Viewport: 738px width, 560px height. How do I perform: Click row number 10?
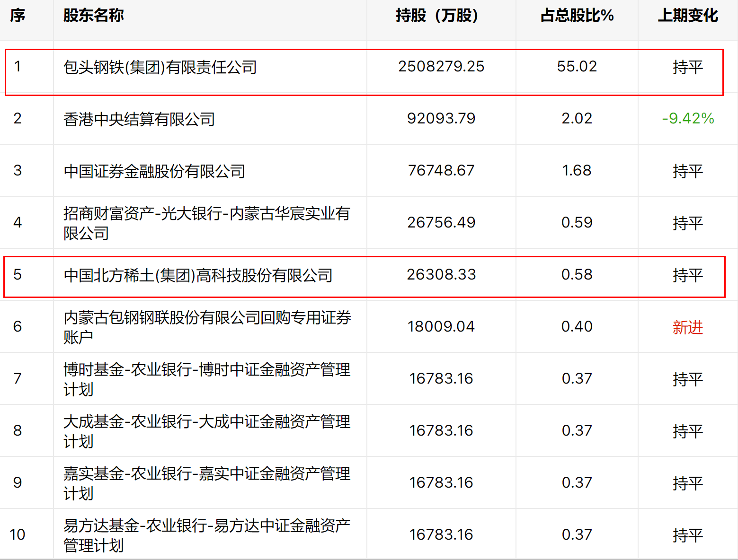[x=18, y=534]
